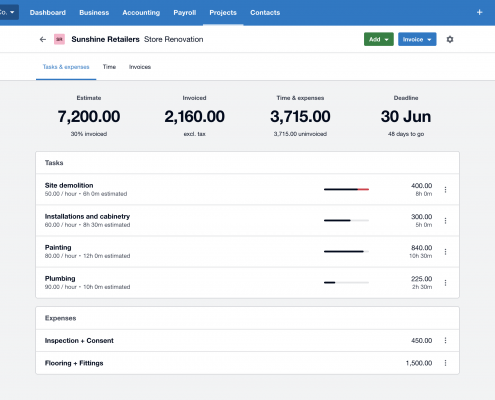
Task: Click the 3,715.00 time & expenses value
Action: [x=300, y=117]
